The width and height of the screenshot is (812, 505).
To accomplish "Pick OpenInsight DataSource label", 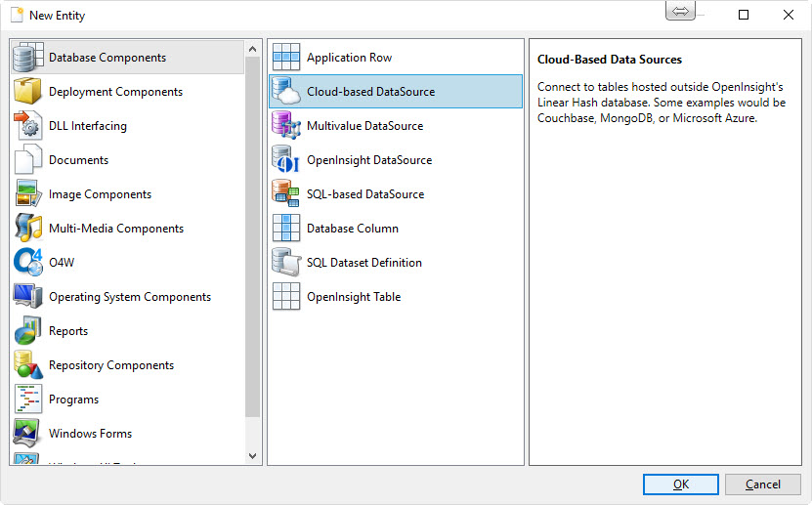I will click(x=369, y=160).
